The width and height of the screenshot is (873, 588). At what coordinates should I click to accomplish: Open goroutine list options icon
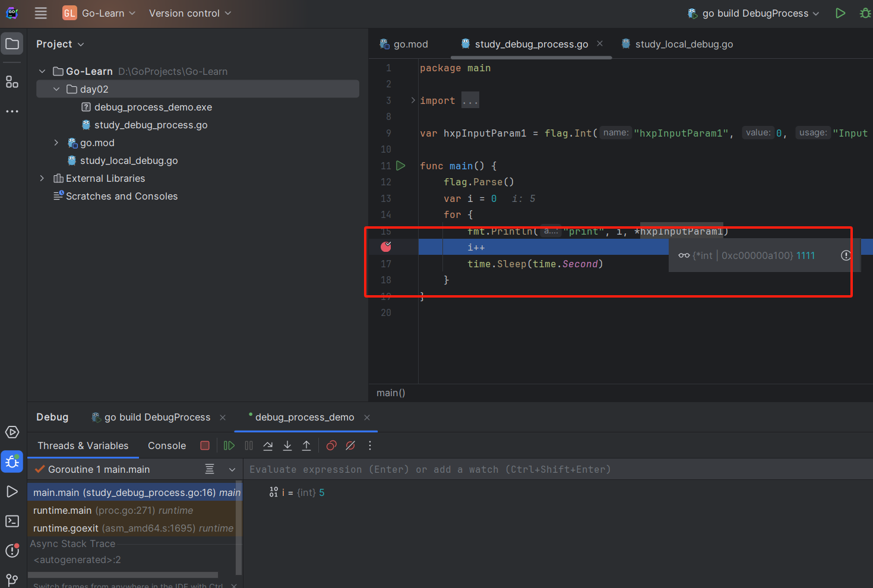[x=210, y=469]
